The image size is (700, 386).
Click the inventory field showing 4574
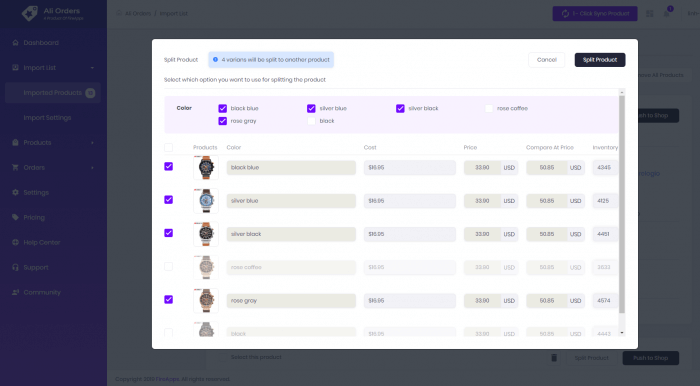tap(605, 300)
